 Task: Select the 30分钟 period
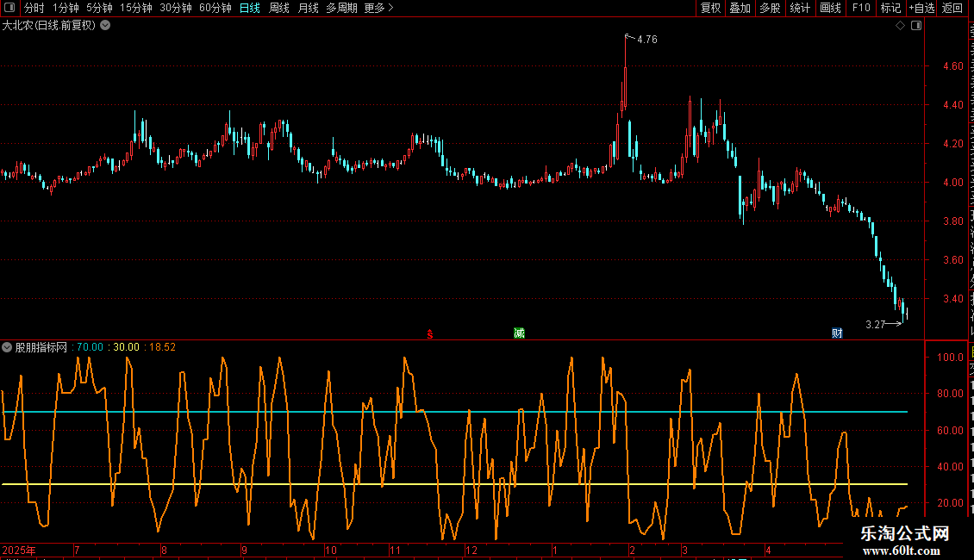click(175, 8)
